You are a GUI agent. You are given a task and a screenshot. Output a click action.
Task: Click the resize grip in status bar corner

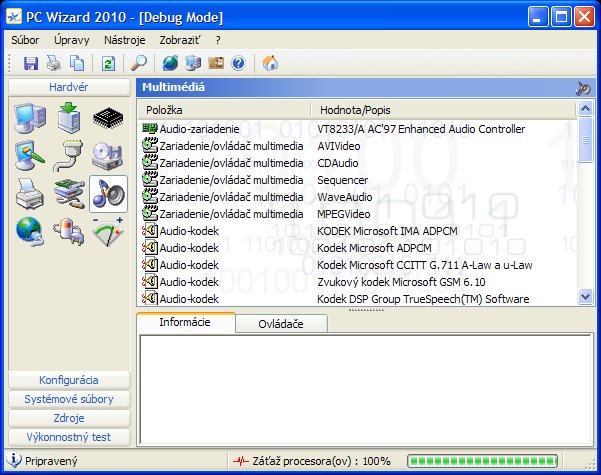[x=591, y=464]
